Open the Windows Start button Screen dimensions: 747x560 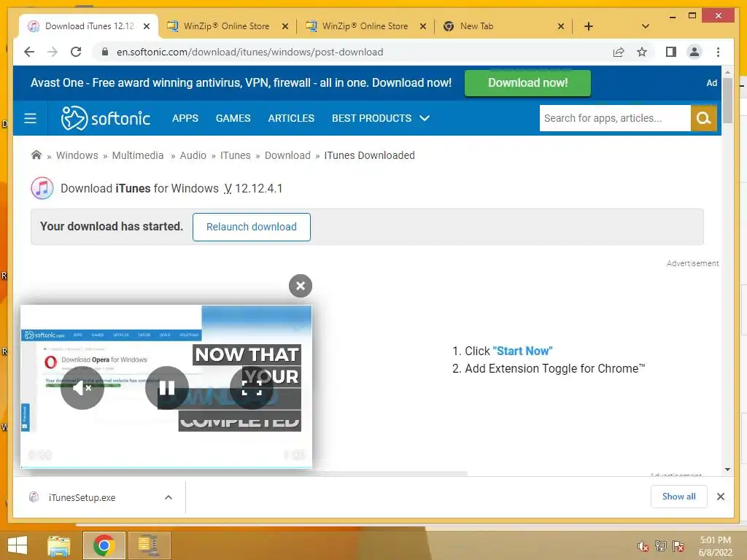click(x=18, y=545)
